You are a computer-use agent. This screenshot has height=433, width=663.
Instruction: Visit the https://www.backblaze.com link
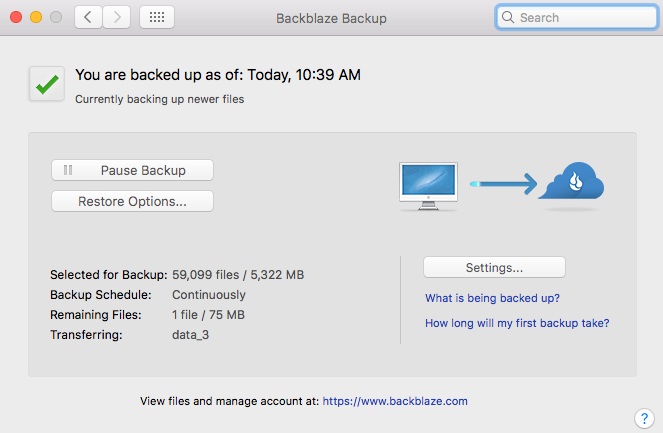[395, 401]
